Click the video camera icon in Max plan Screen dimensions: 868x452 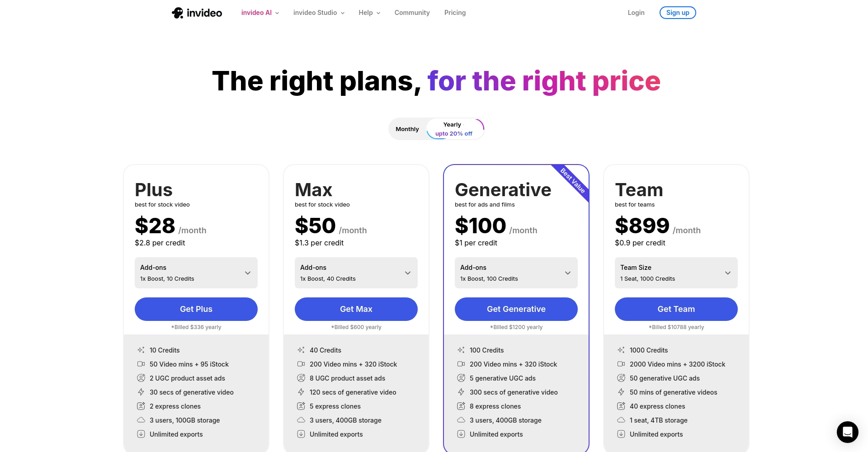[x=301, y=364]
